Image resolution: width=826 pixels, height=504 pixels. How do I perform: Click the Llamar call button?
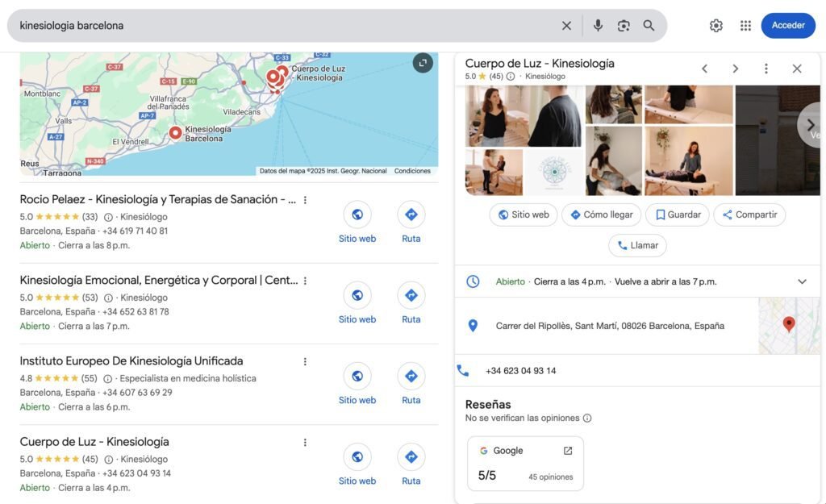637,246
